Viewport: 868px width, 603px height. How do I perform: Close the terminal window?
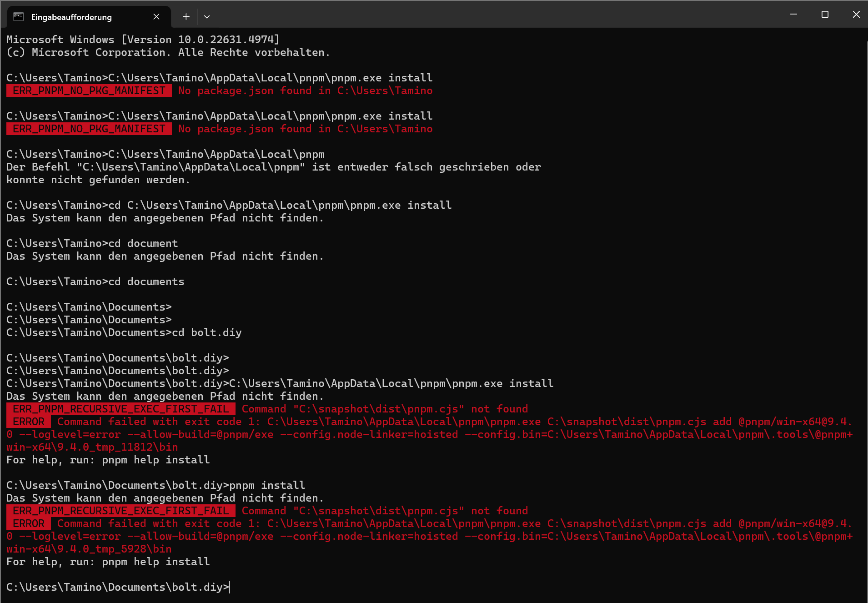[856, 15]
